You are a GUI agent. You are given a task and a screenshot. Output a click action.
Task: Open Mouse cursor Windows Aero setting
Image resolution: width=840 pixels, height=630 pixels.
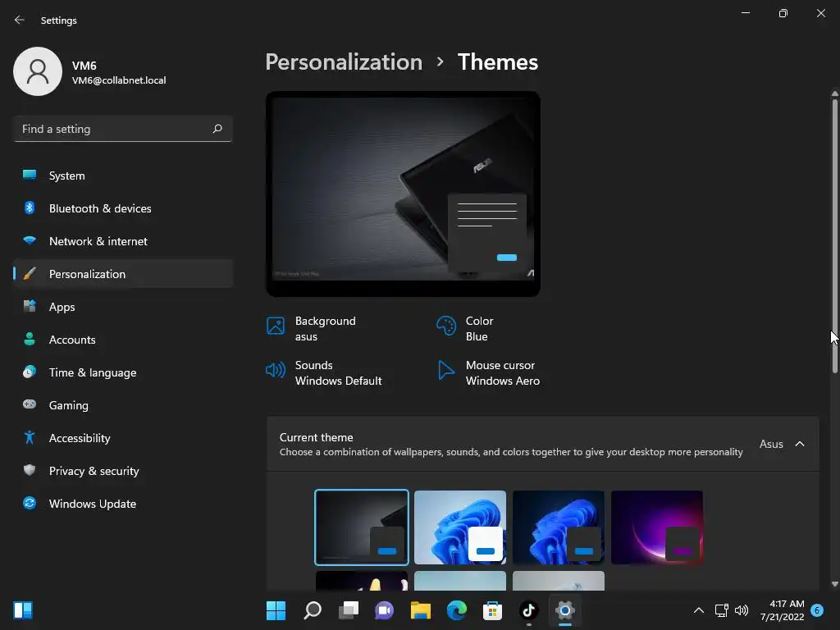[489, 373]
